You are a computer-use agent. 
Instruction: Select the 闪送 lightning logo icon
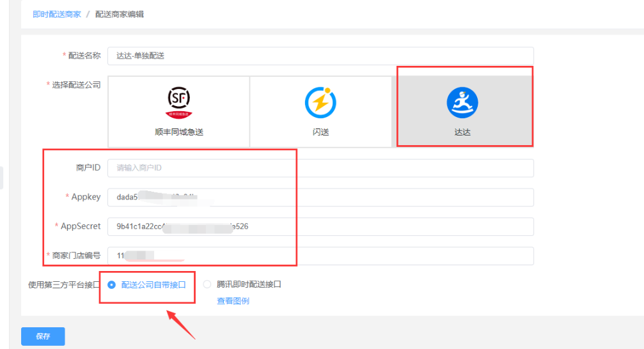click(x=320, y=102)
